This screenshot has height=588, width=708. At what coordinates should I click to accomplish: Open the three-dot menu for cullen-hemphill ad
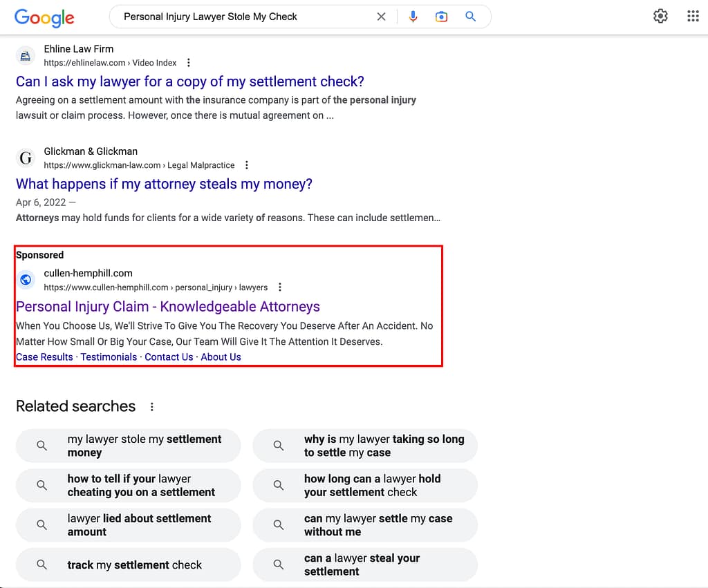tap(280, 287)
